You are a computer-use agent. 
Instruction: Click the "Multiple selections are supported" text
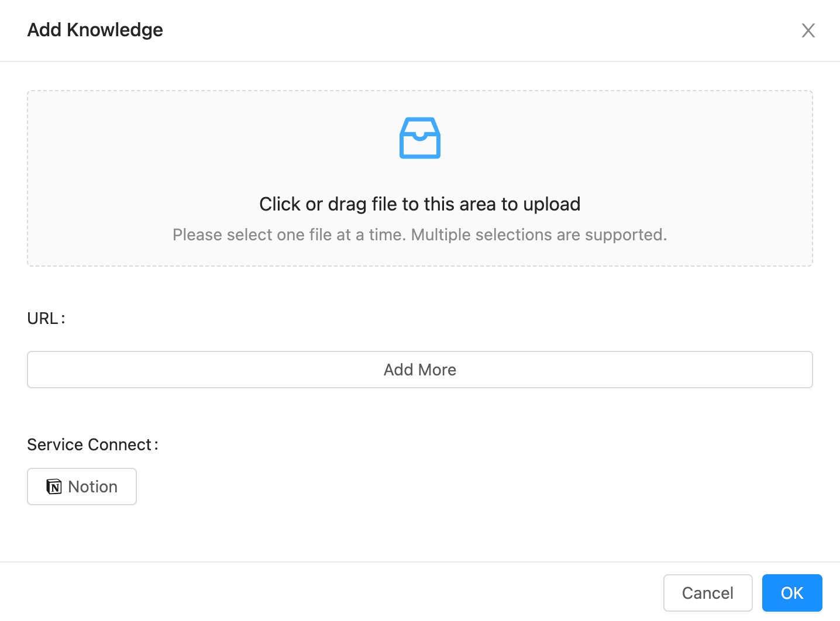click(x=538, y=235)
